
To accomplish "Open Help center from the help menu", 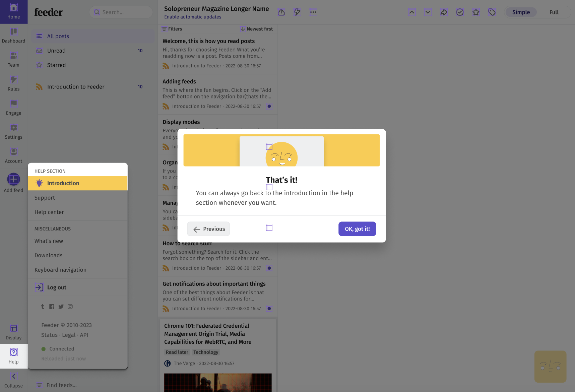I will pos(78,212).
